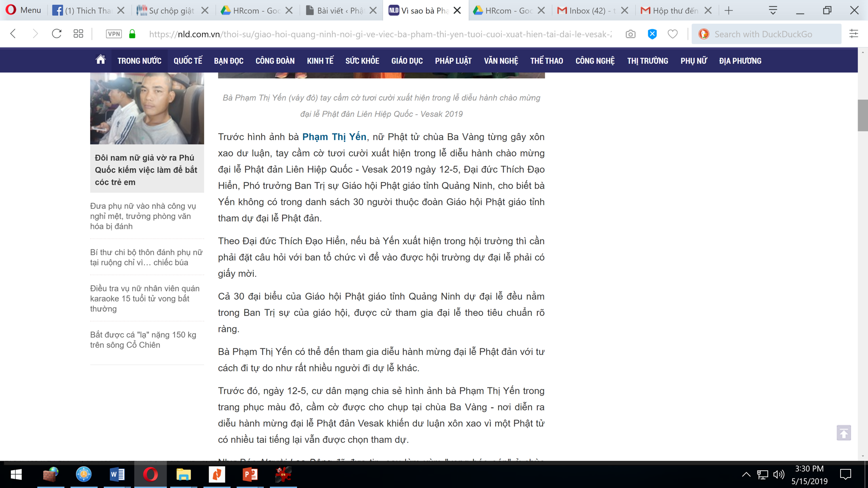This screenshot has width=868, height=488.
Task: Expand system tray hidden icons
Action: [746, 475]
